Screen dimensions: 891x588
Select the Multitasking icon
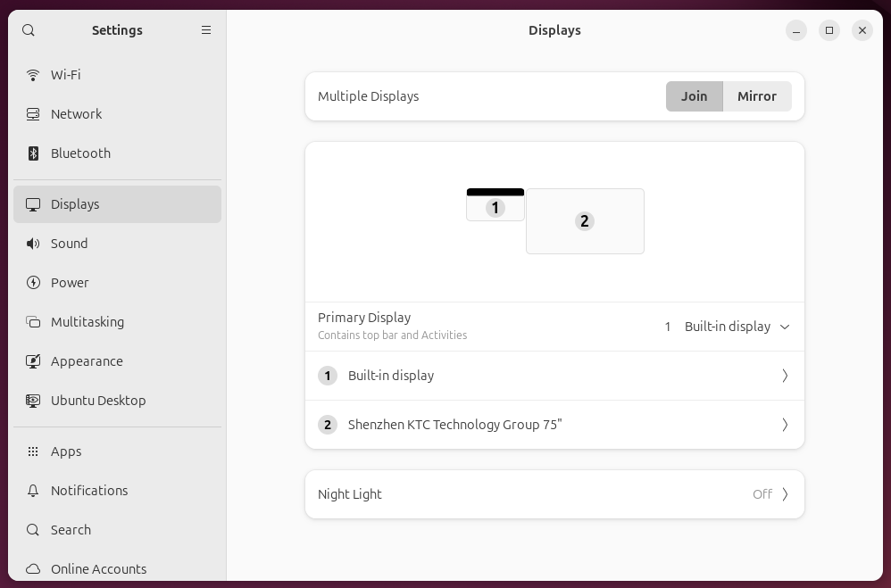[33, 322]
